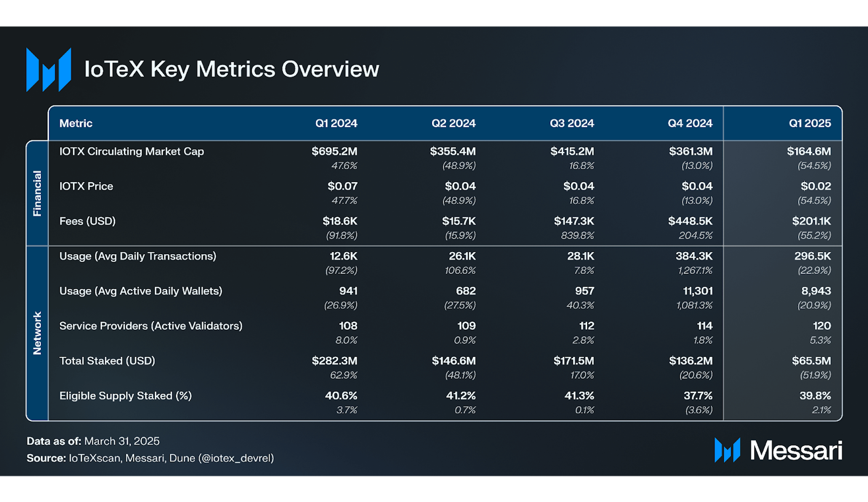
Task: Click the 'IOTX Circulating Market Cap' row label
Action: (132, 152)
